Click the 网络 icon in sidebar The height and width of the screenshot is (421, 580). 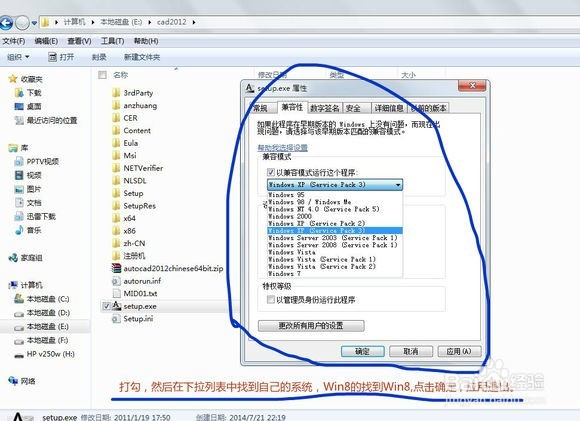[13, 381]
